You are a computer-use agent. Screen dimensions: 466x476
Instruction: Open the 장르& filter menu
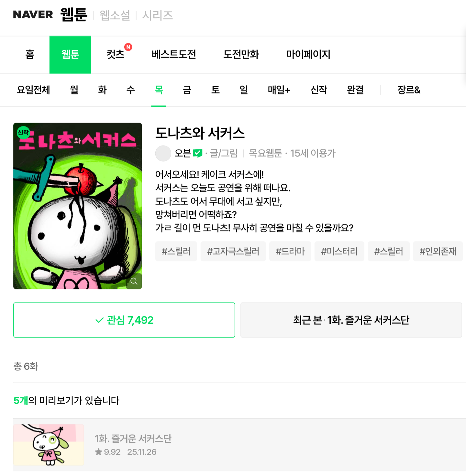pyautogui.click(x=409, y=90)
